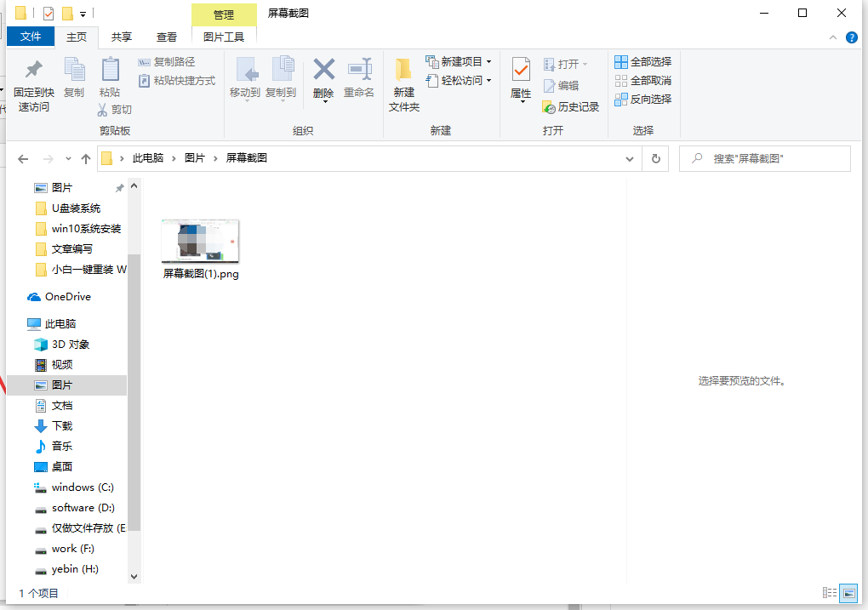Navigate up one folder level
Viewport: 868px width, 610px height.
click(85, 159)
